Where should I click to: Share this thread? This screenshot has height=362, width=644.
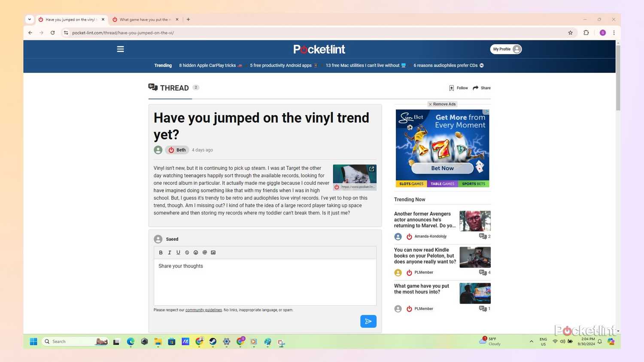click(x=482, y=88)
